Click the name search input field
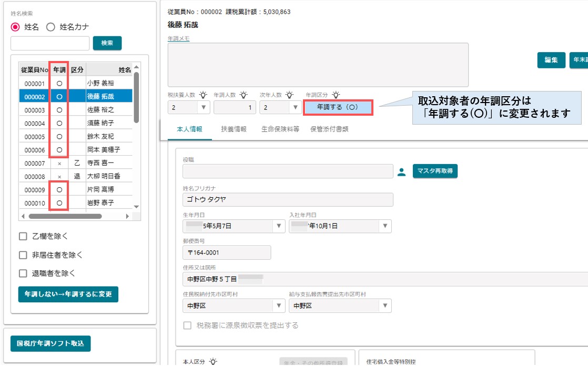 tap(50, 43)
